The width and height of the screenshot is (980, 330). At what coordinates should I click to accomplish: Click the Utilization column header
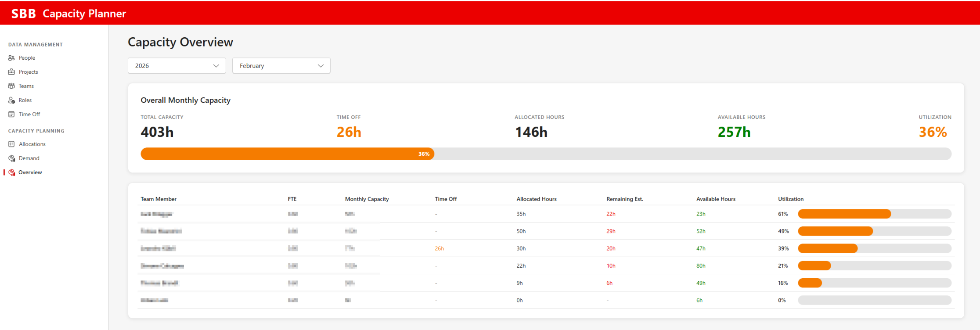791,199
